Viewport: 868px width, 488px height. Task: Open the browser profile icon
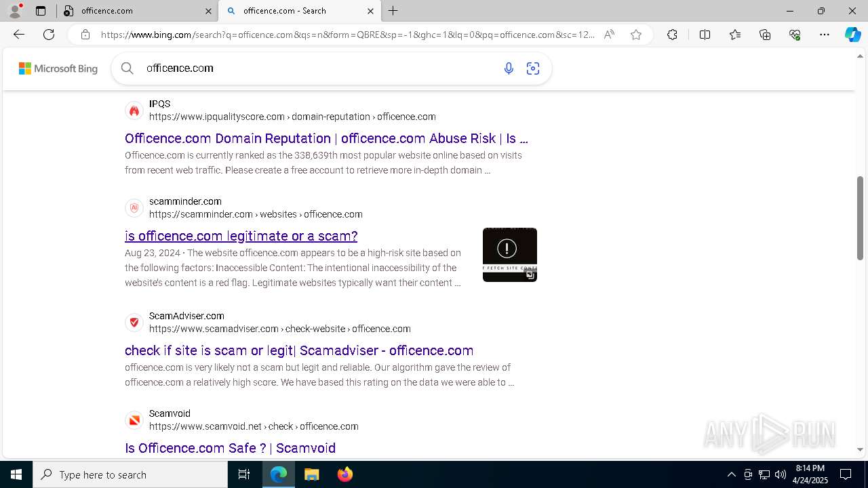coord(15,11)
